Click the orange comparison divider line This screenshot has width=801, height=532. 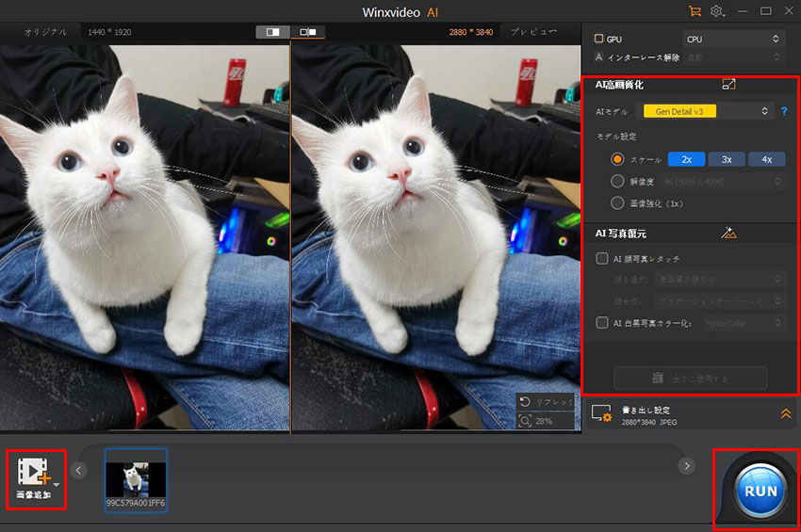290,238
